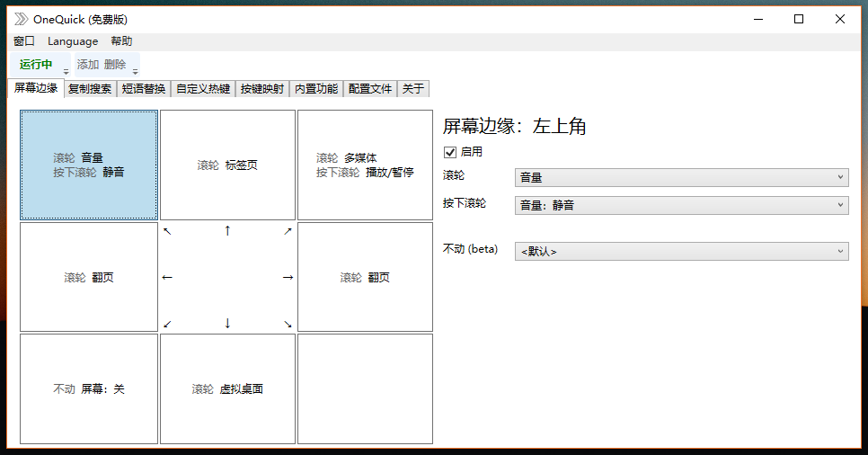This screenshot has width=868, height=455.
Task: Switch to the 按键映射 tab
Action: [262, 89]
